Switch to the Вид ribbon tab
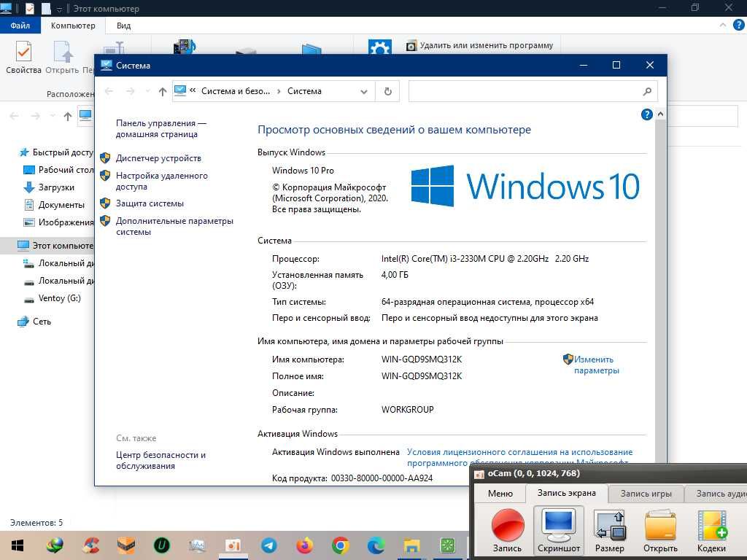The image size is (747, 560). pos(123,26)
